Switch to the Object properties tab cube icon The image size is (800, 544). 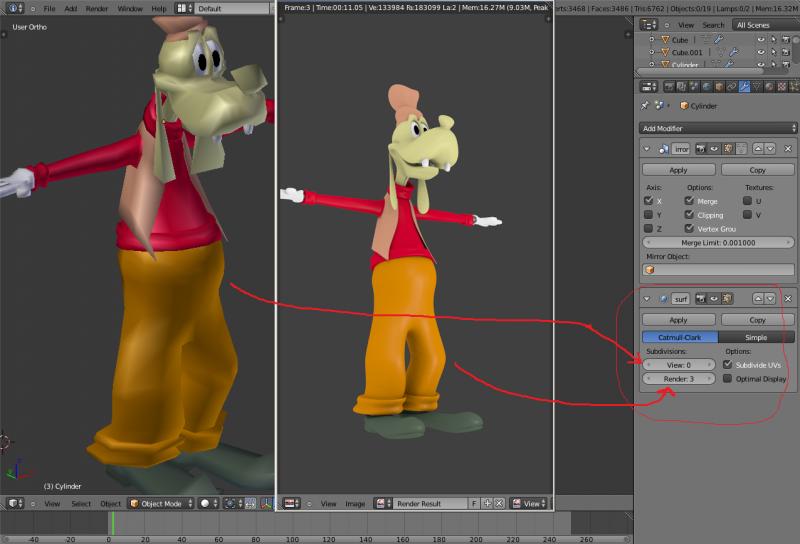click(719, 87)
